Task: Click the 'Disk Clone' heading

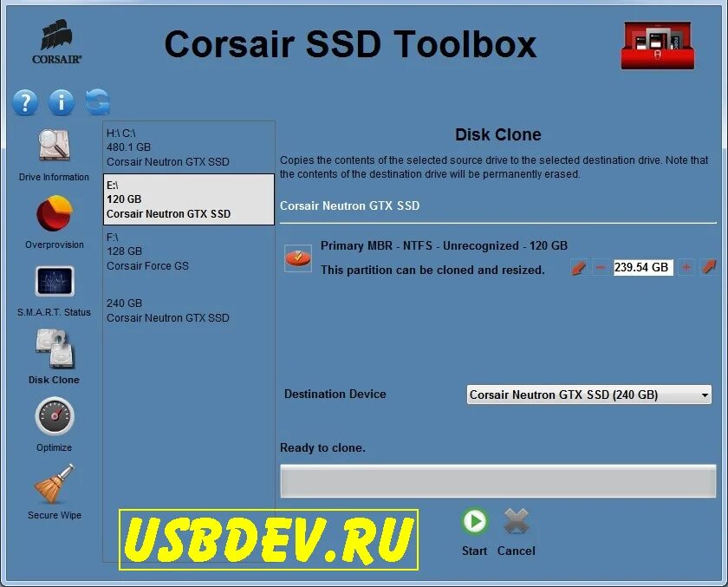Action: [497, 134]
